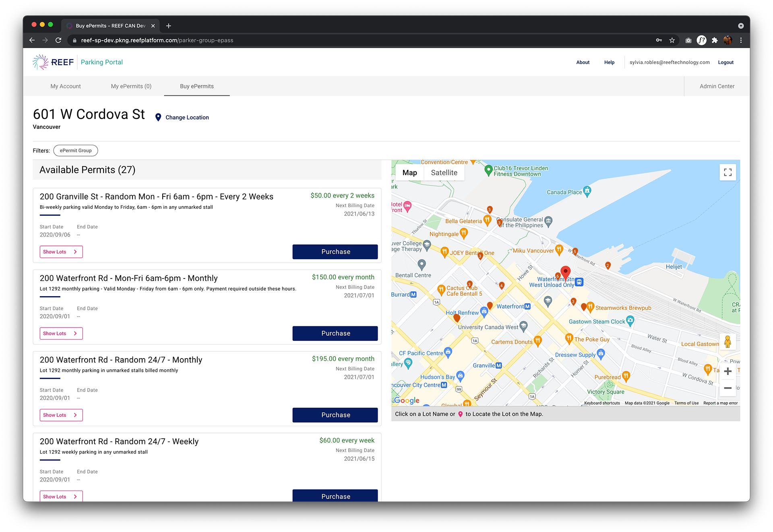Click the Bella Gelateria marker
Viewport: 773px width, 532px height.
(x=487, y=220)
